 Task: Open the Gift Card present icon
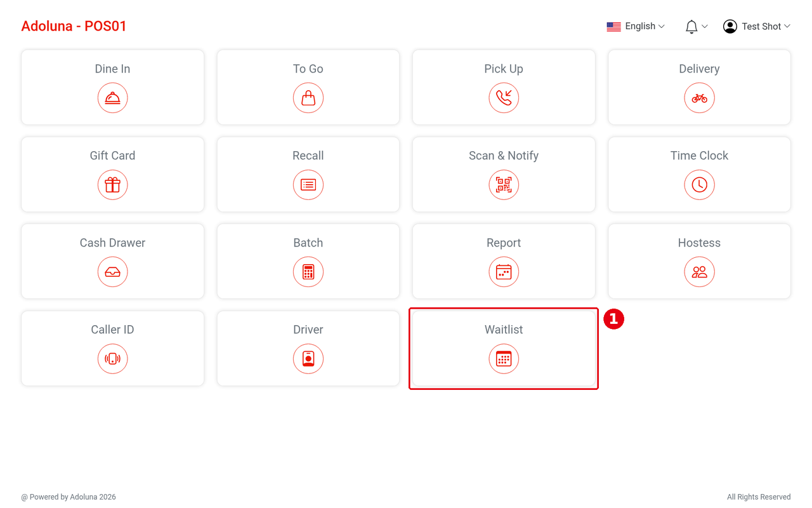click(112, 185)
